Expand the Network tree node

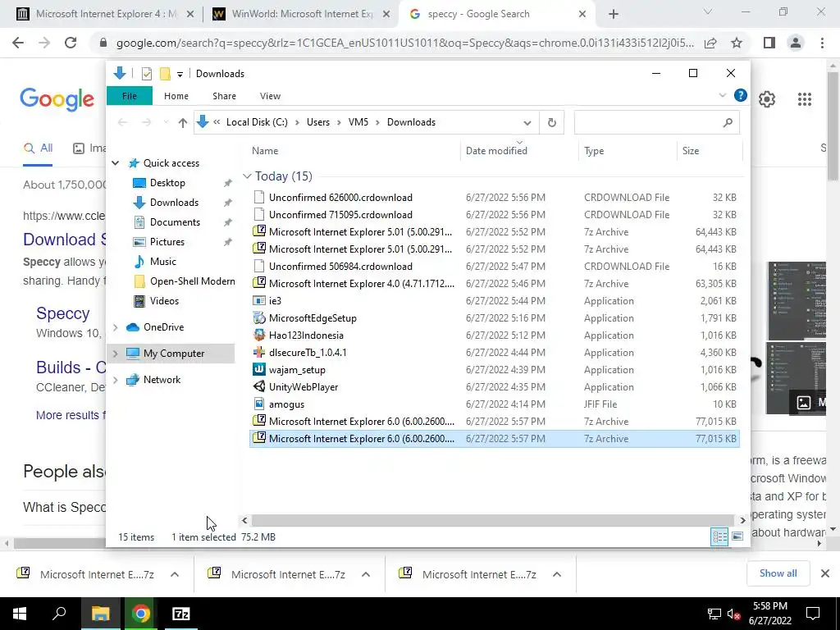115,380
